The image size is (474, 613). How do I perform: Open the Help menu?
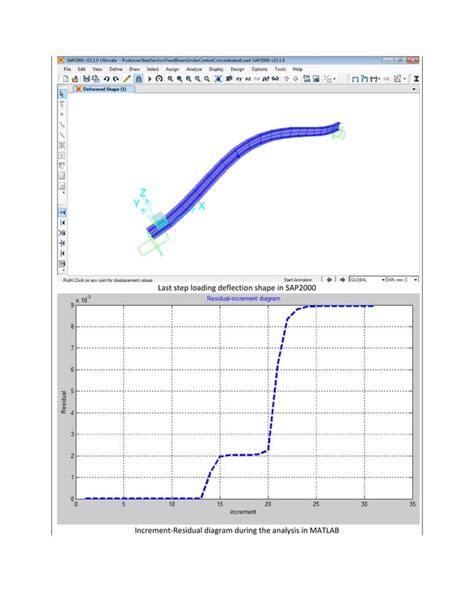[x=297, y=69]
